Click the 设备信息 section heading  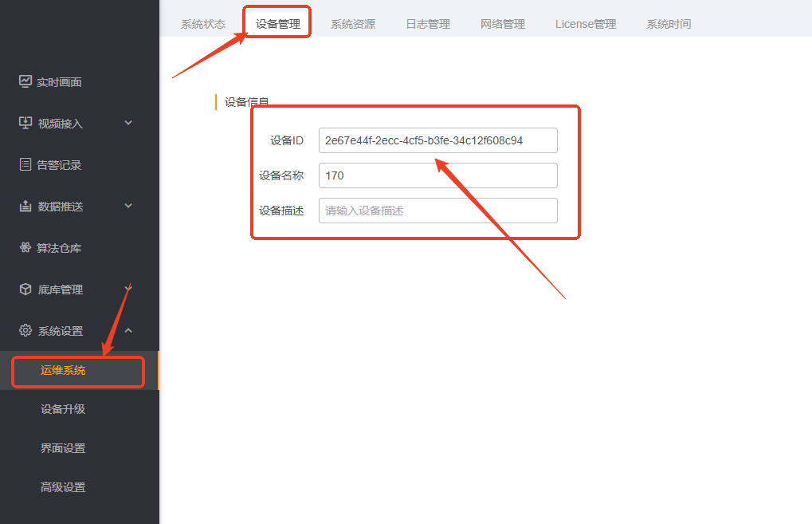coord(246,102)
